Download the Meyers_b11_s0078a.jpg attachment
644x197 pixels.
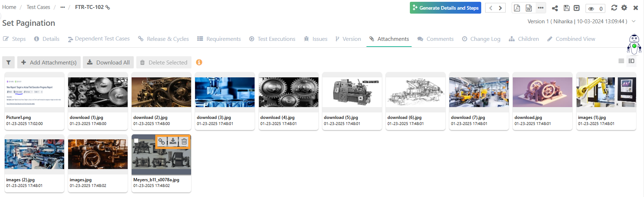pos(173,141)
